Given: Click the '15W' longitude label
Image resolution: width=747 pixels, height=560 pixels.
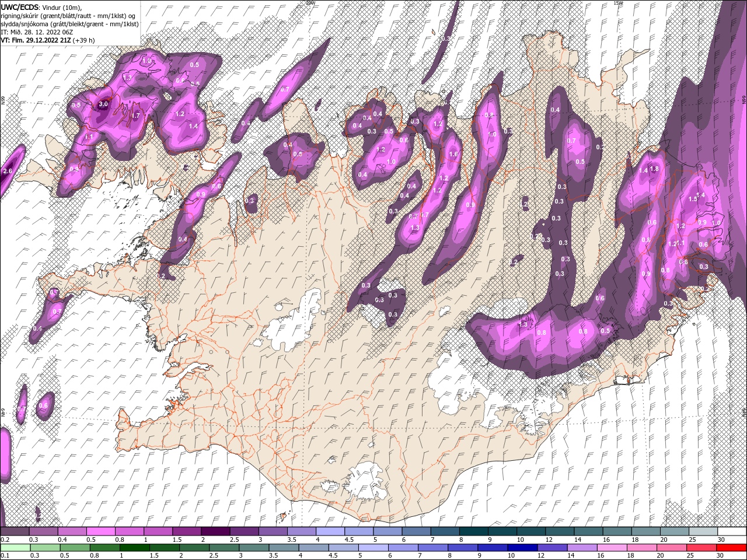Looking at the screenshot, I should pos(619,3).
